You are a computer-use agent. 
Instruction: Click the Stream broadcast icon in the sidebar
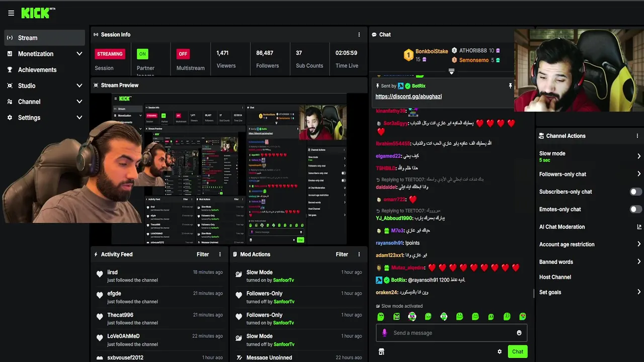(x=10, y=38)
